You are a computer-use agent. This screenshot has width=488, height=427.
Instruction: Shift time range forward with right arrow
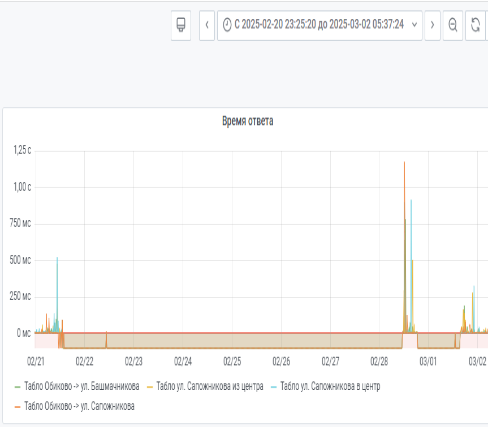433,25
